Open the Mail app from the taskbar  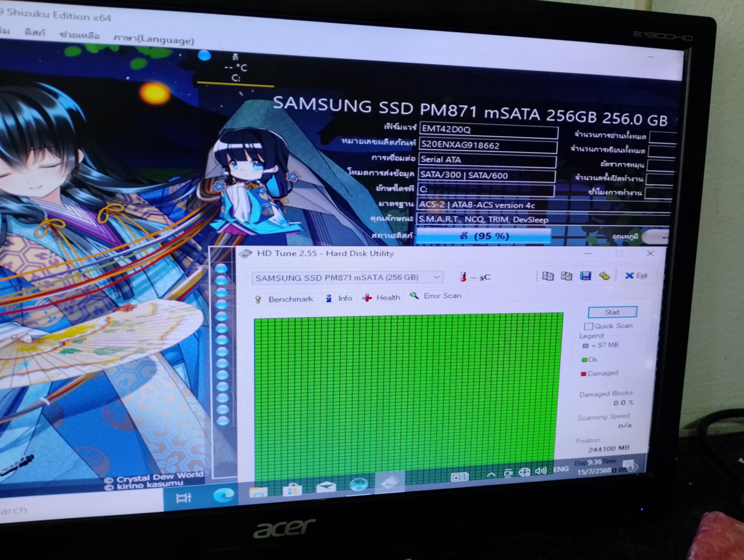click(326, 487)
